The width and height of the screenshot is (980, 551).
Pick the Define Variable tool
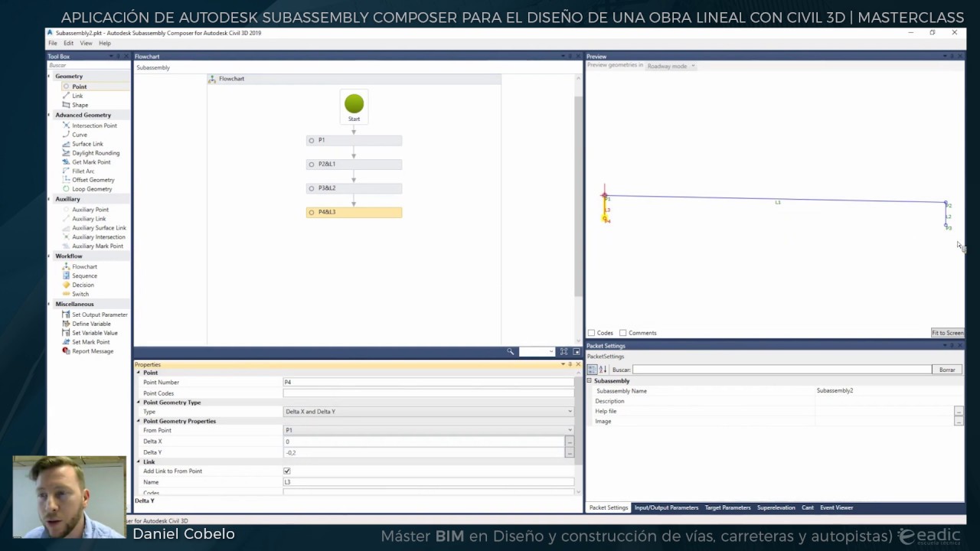[x=91, y=324]
